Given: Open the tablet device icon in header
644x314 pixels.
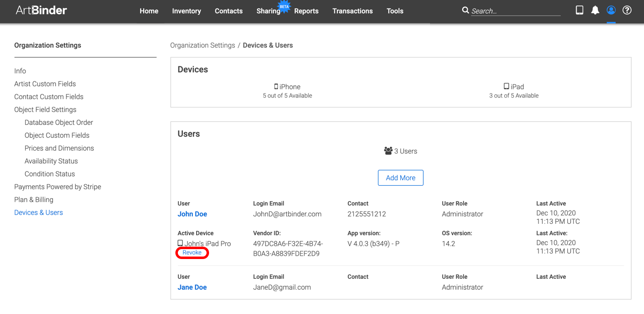Looking at the screenshot, I should click(580, 10).
